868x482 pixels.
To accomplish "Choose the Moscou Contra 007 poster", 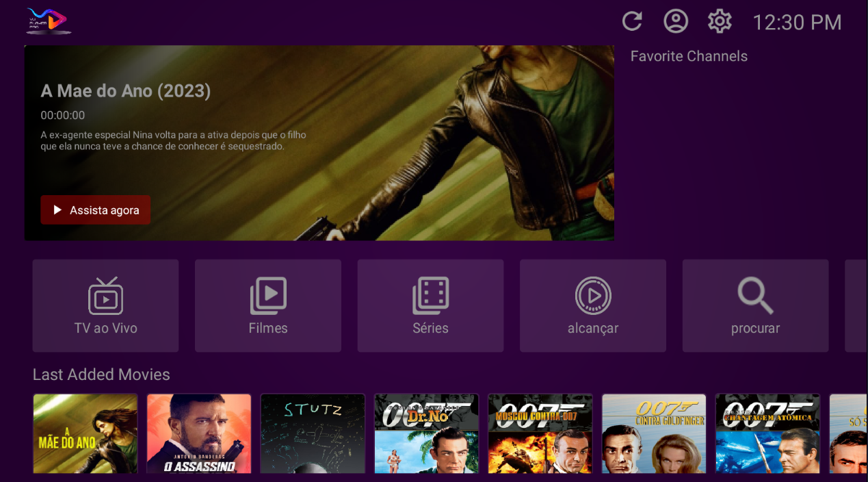I will tap(540, 433).
